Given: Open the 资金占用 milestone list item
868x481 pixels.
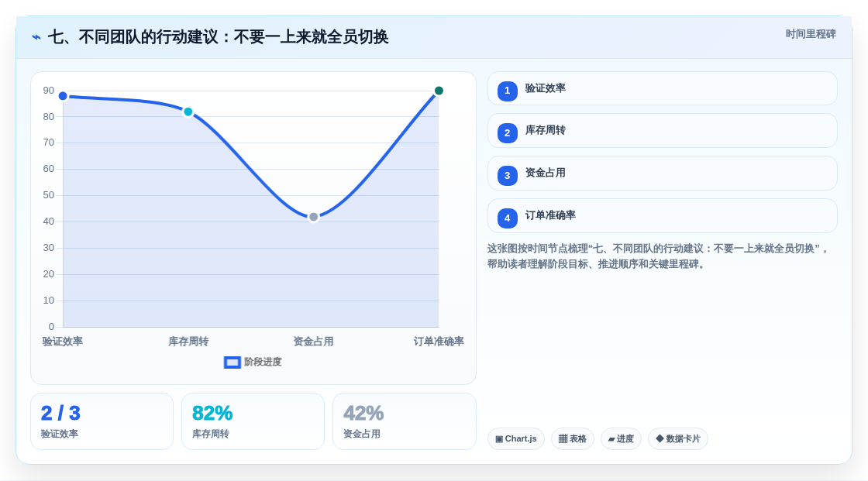Looking at the screenshot, I should coord(662,174).
